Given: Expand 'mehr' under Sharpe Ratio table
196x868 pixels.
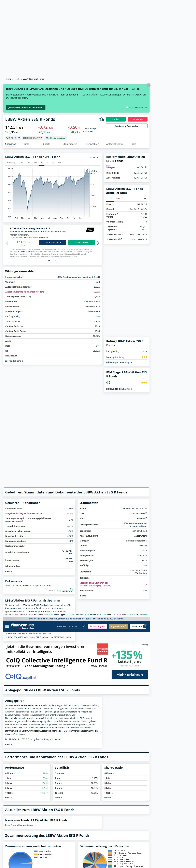Looking at the screenshot, I should (x=108, y=798).
